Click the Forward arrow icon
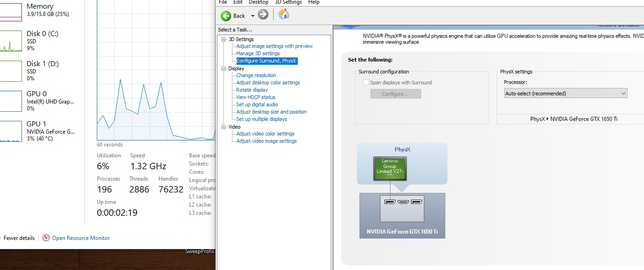644x270 pixels. (263, 15)
